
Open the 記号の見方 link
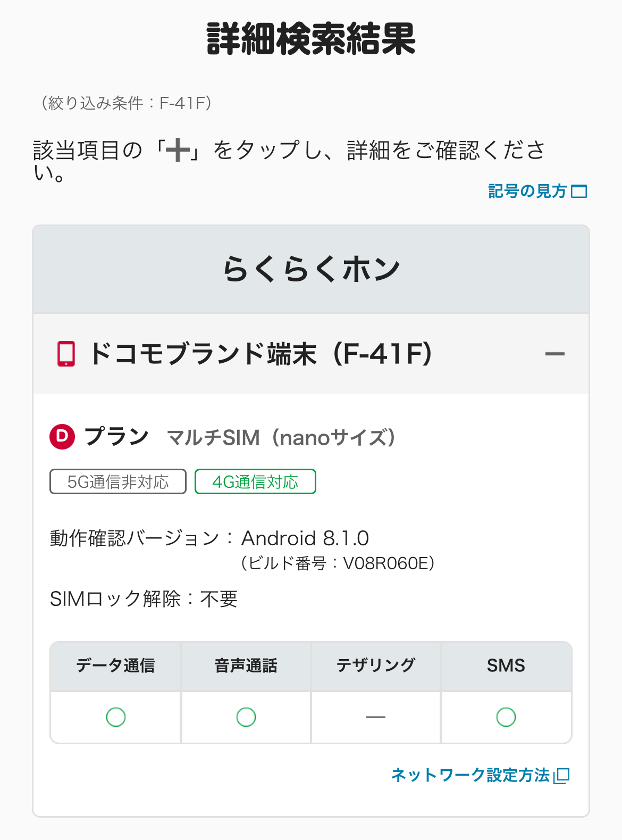coord(527,191)
